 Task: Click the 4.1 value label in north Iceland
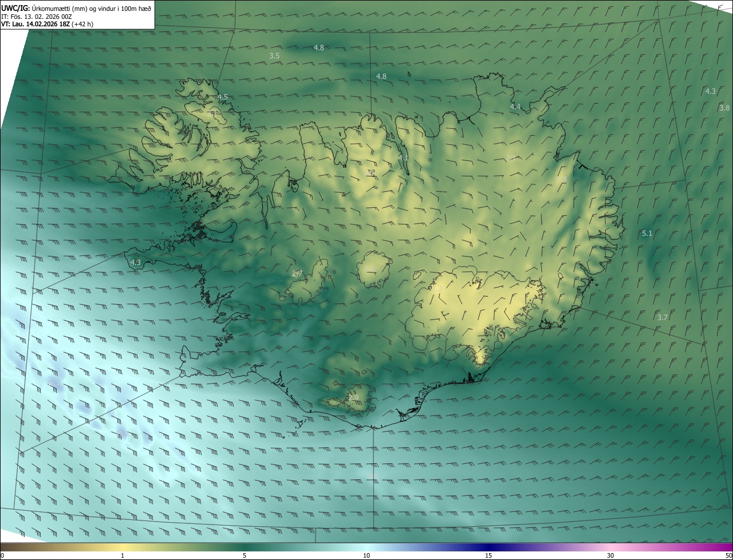tap(404, 157)
